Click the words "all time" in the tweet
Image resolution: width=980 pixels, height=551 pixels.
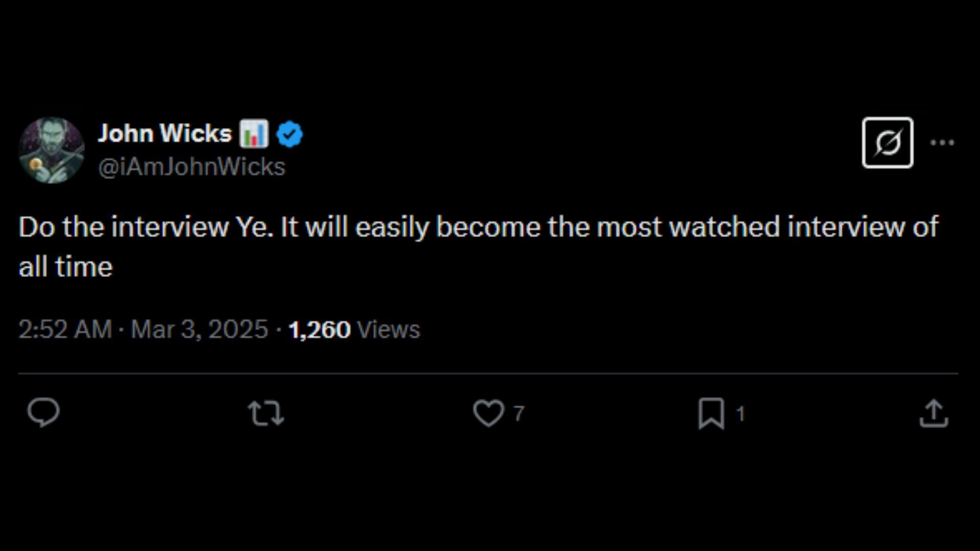point(65,267)
